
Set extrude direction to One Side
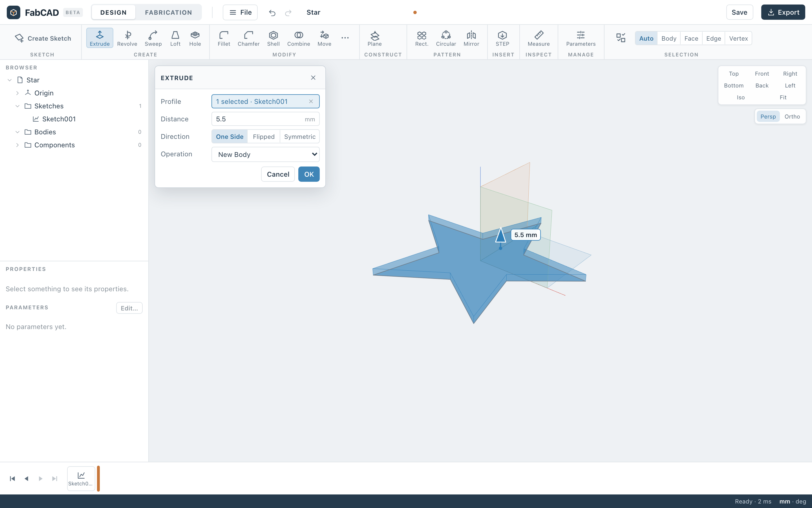point(230,136)
